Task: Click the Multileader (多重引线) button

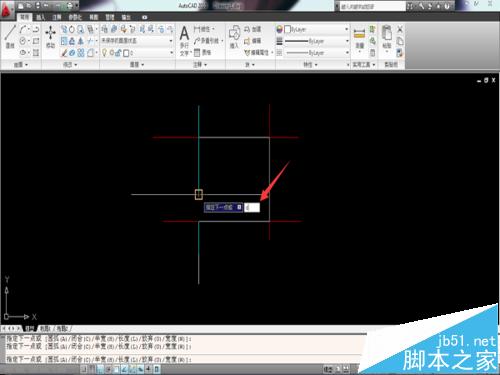Action: click(209, 41)
